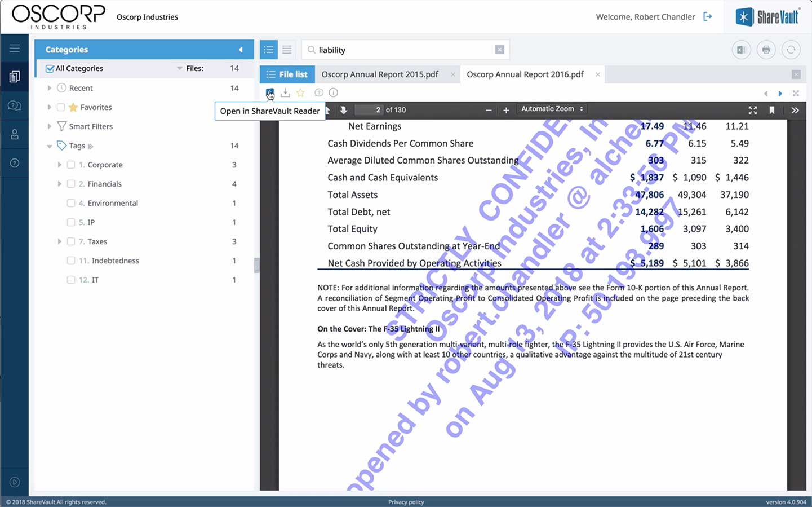Open the help icon in left sidebar

[x=15, y=163]
